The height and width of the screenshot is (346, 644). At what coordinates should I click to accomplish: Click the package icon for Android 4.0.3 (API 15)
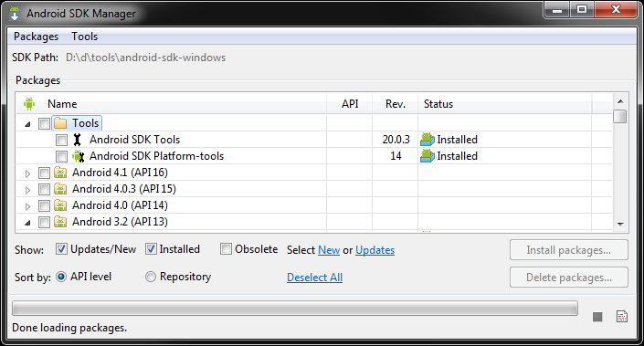click(x=60, y=189)
